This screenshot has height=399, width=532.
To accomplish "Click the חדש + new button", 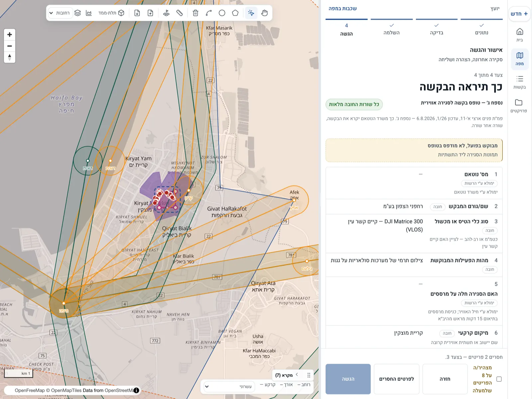I will (x=519, y=14).
